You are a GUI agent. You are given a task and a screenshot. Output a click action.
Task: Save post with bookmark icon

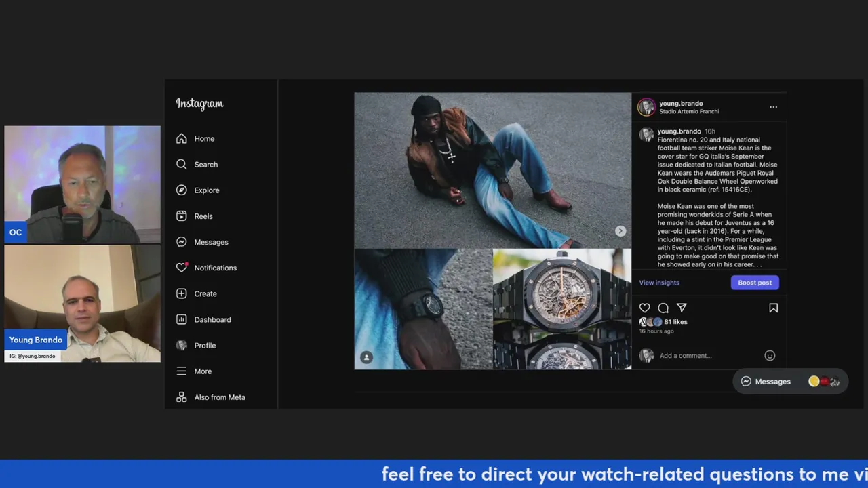click(x=773, y=308)
